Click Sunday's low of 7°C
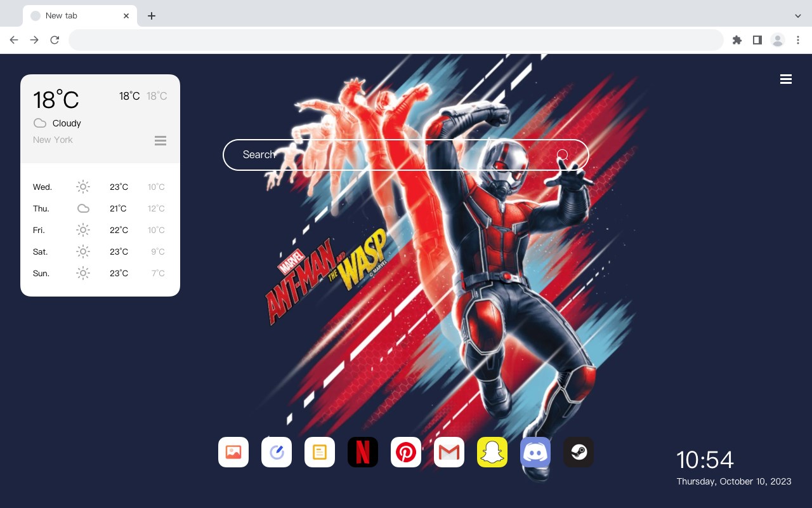The height and width of the screenshot is (508, 812). 158,273
